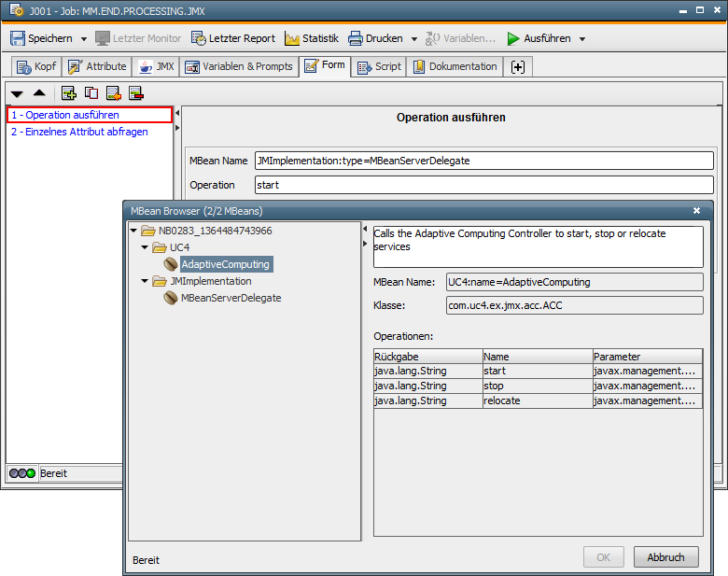Screen dimensions: 728x576
Task: Move the selected step up with black arrow
Action: click(x=39, y=93)
